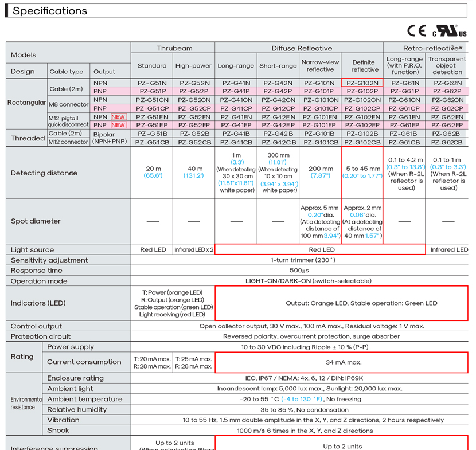Click the Narrow-view reflective column header
The height and width of the screenshot is (450, 476).
pyautogui.click(x=320, y=66)
